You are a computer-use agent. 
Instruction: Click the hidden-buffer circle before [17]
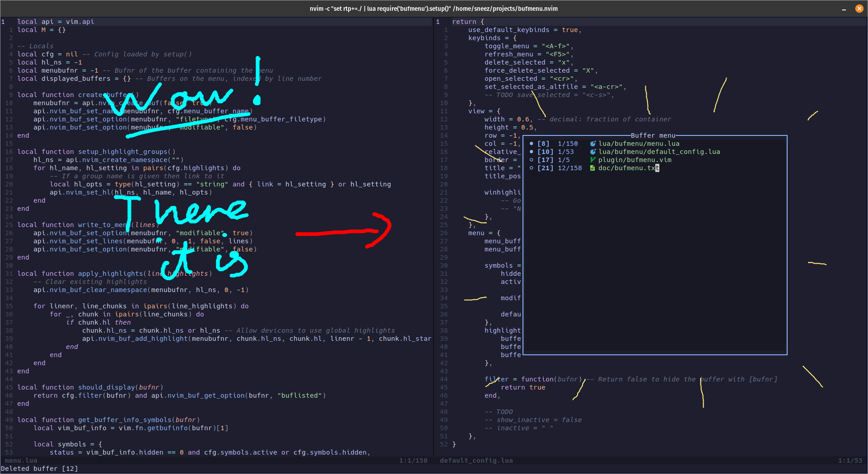click(x=532, y=160)
